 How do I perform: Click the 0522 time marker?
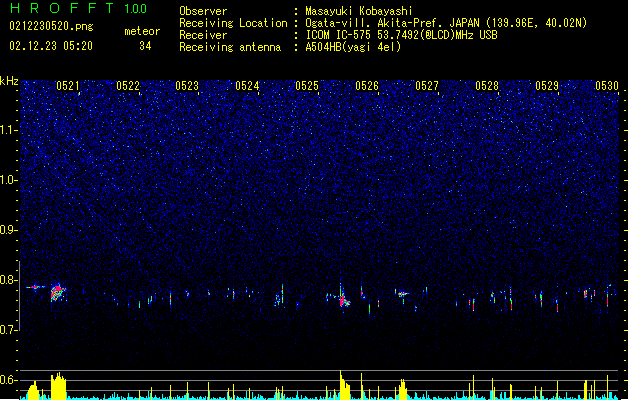[x=128, y=85]
